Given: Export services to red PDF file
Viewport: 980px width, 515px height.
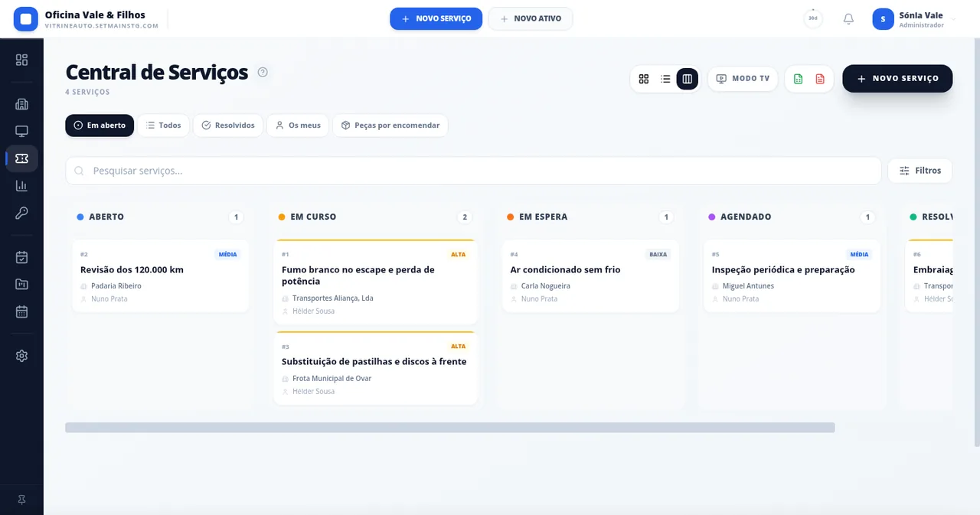Looking at the screenshot, I should click(820, 79).
